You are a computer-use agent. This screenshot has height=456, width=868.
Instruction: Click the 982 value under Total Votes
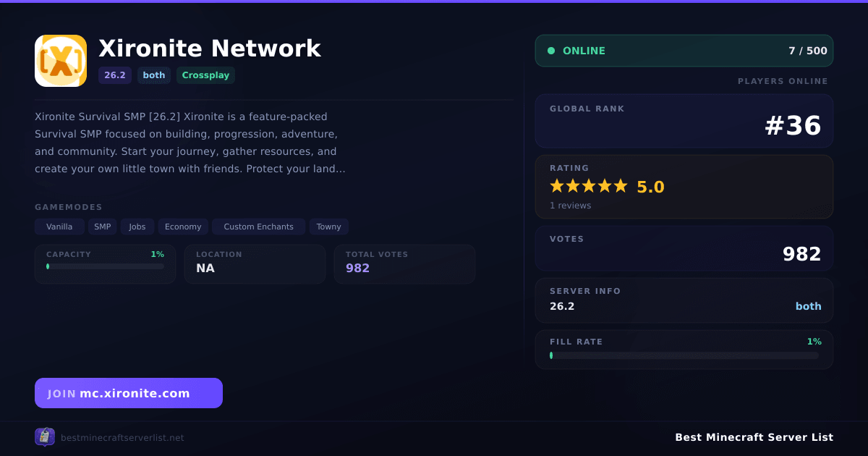357,268
